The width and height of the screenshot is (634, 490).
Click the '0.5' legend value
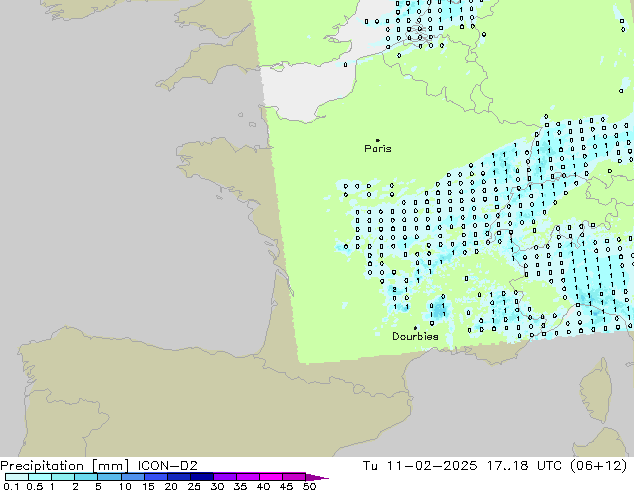(x=35, y=486)
